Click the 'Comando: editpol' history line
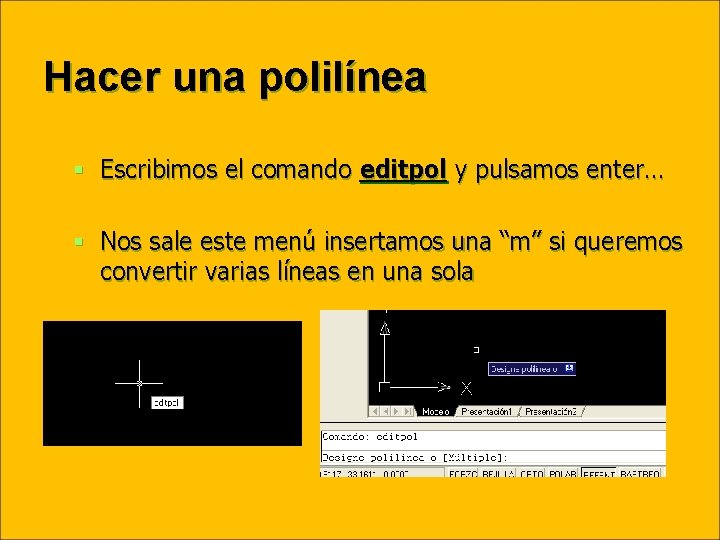Viewport: 720px width, 540px height. pos(370,436)
